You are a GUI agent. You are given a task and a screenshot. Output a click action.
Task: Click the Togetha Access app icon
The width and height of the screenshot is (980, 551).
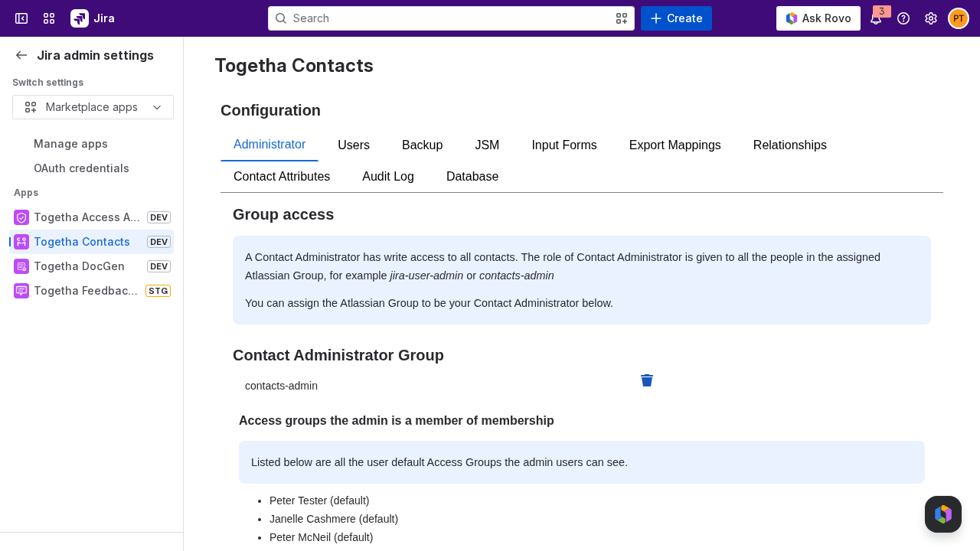(21, 217)
